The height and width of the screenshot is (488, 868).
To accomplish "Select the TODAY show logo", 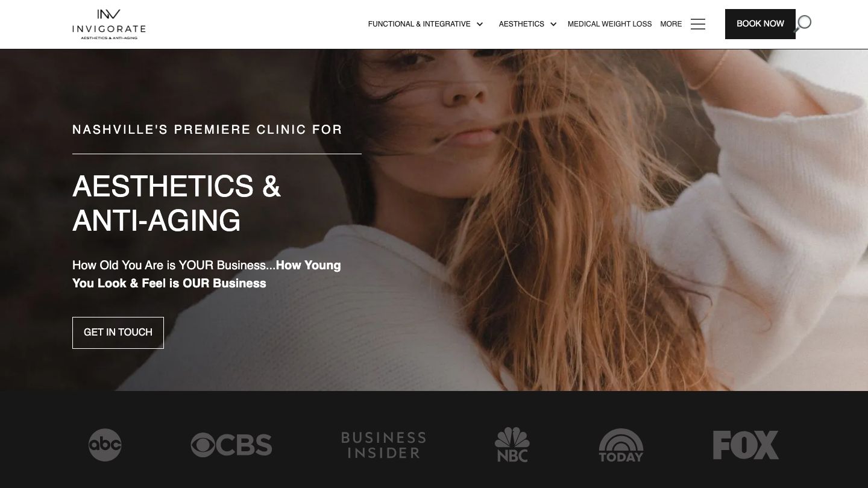I will [x=621, y=445].
